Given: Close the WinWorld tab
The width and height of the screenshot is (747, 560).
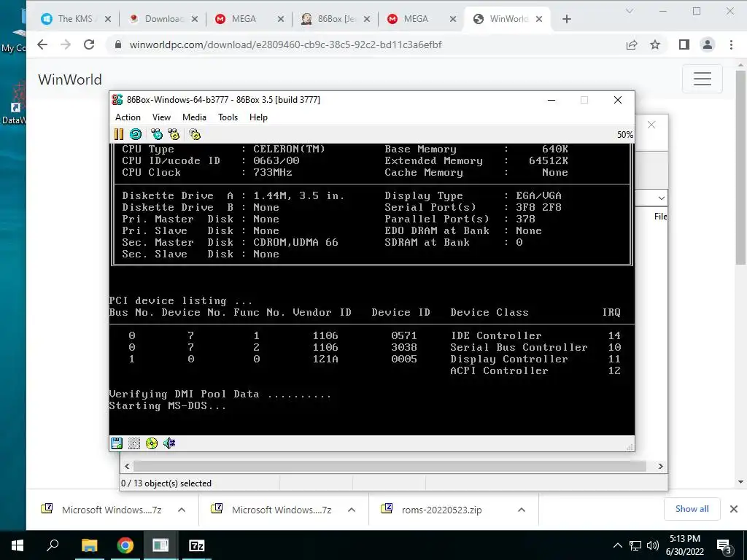Looking at the screenshot, I should point(539,19).
